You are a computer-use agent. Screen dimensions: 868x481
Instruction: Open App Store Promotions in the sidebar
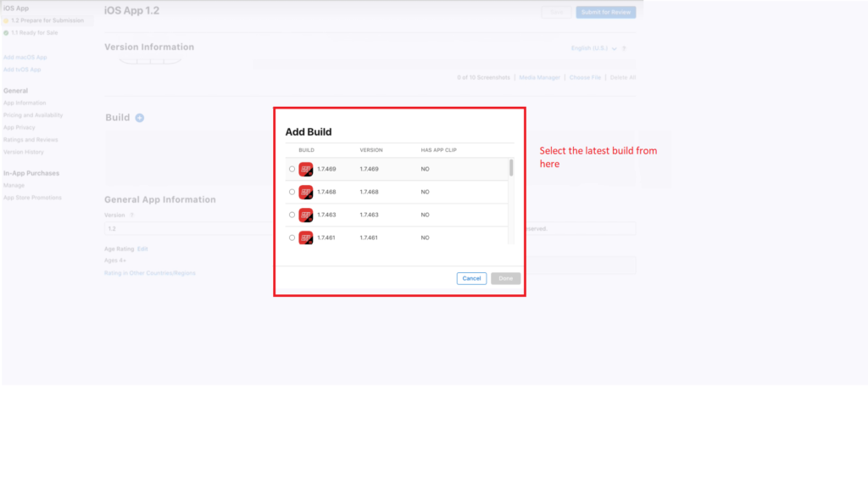[x=32, y=198]
